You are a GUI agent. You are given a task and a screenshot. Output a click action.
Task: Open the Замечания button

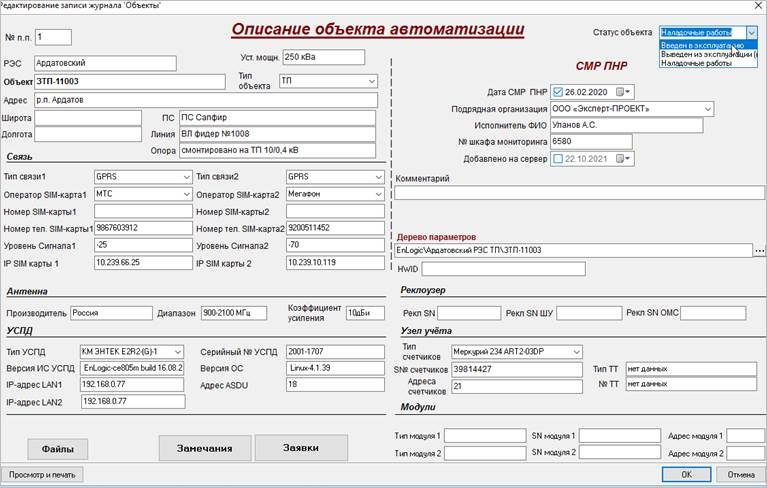pyautogui.click(x=204, y=448)
